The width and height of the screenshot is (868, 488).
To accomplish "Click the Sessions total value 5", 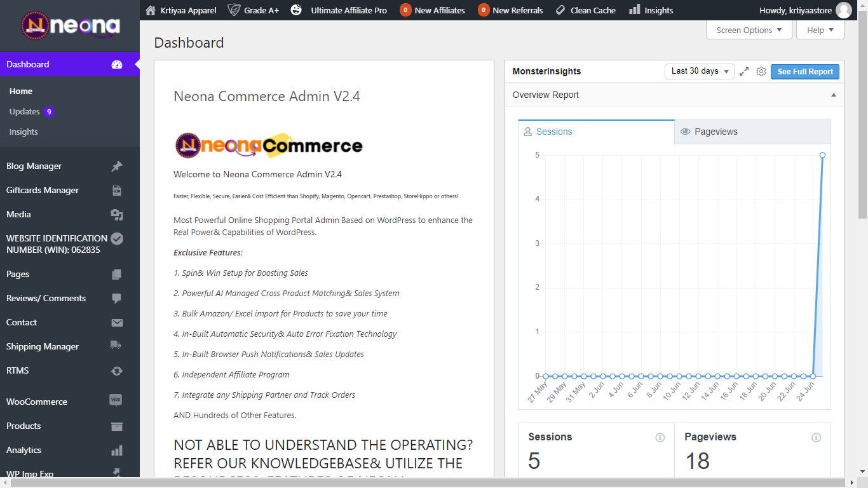I will (x=534, y=461).
